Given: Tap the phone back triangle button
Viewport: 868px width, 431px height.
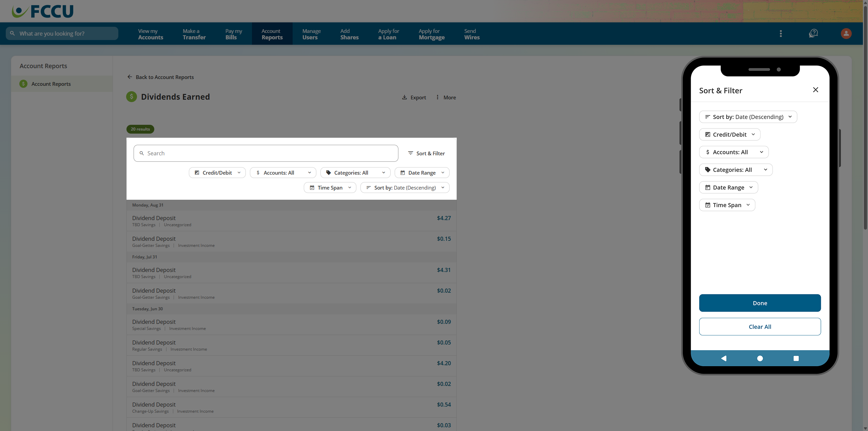Looking at the screenshot, I should [724, 358].
